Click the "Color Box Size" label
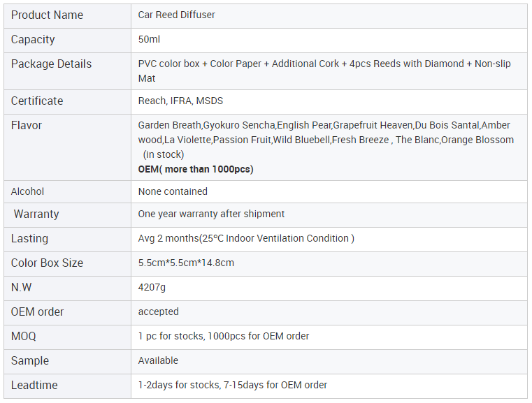The width and height of the screenshot is (532, 403). 47,263
